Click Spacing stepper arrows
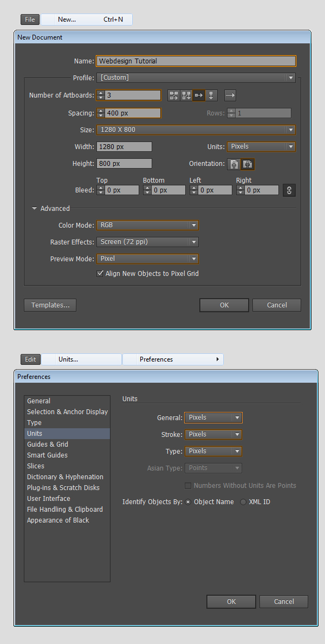 pos(101,113)
